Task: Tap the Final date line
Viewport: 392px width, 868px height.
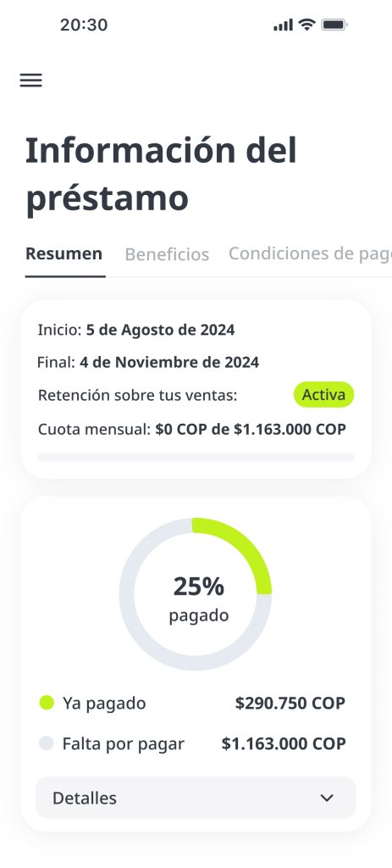Action: pyautogui.click(x=148, y=363)
